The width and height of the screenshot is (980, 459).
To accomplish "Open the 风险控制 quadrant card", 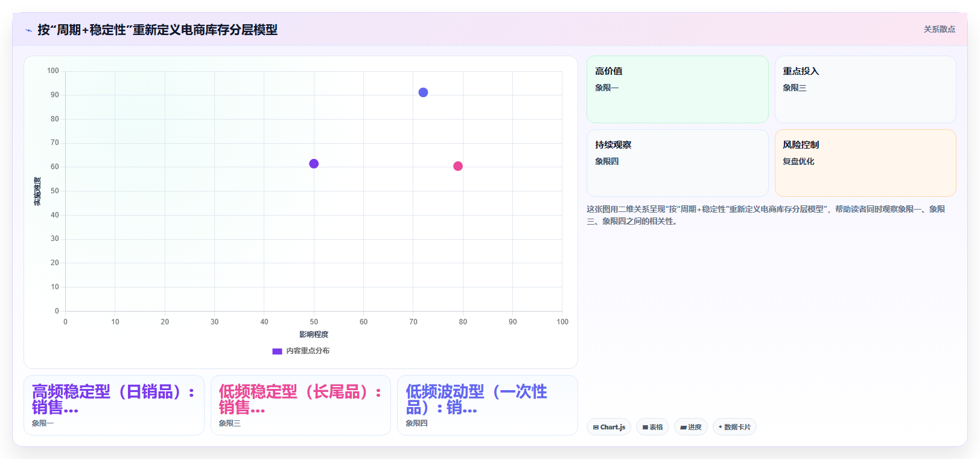I will pos(865,163).
